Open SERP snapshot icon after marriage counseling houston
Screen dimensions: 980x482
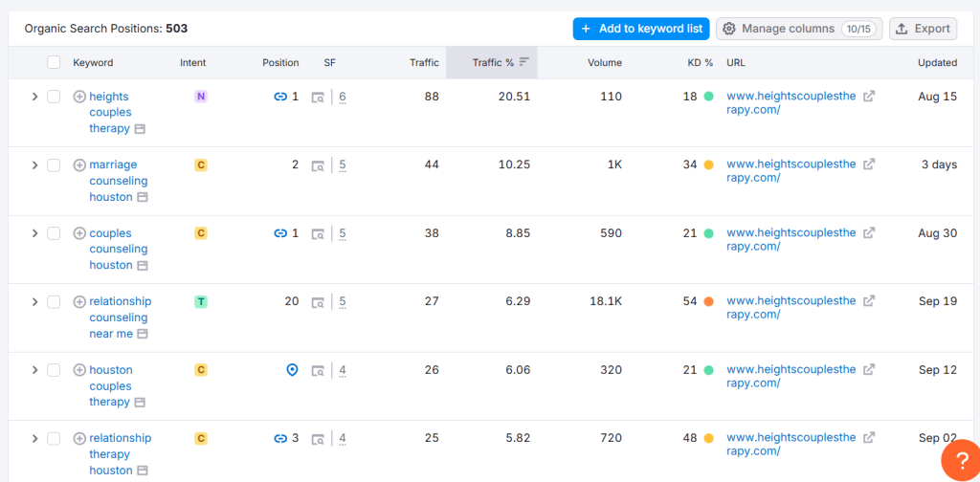(144, 197)
